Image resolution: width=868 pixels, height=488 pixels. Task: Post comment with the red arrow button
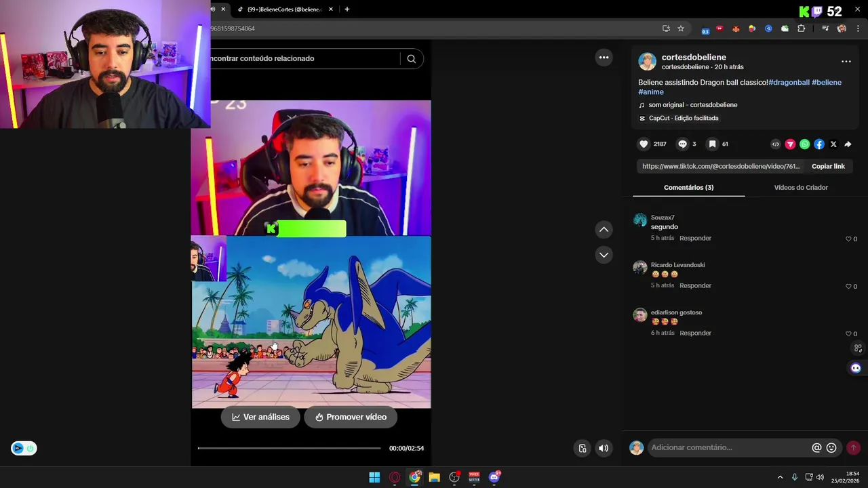tap(853, 448)
